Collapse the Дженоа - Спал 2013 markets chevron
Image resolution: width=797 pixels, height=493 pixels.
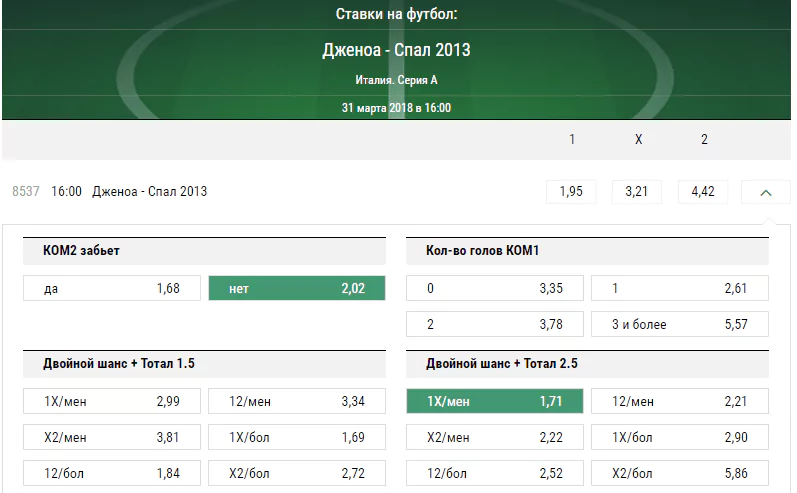pyautogui.click(x=765, y=192)
